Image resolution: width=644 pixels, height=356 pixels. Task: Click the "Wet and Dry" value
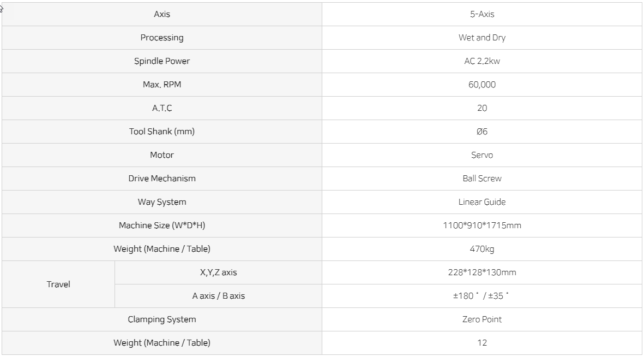pyautogui.click(x=482, y=38)
